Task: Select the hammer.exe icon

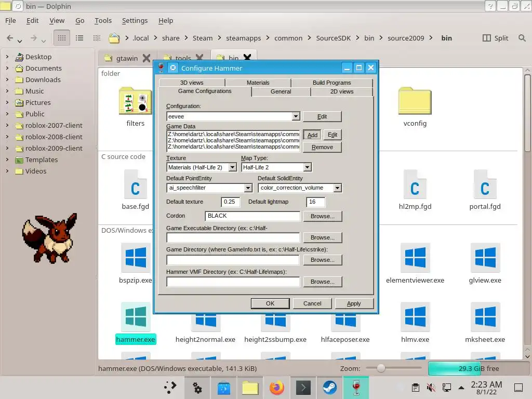Action: coord(136,316)
